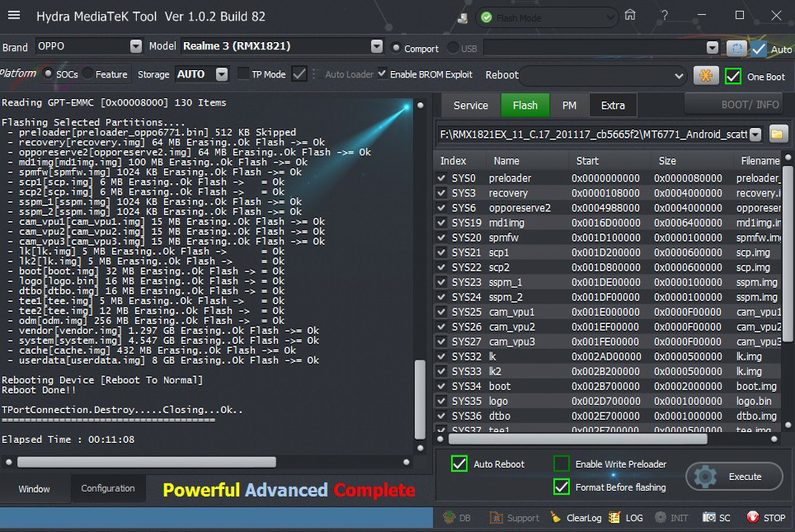
Task: Select the Comport radio button
Action: [x=397, y=48]
